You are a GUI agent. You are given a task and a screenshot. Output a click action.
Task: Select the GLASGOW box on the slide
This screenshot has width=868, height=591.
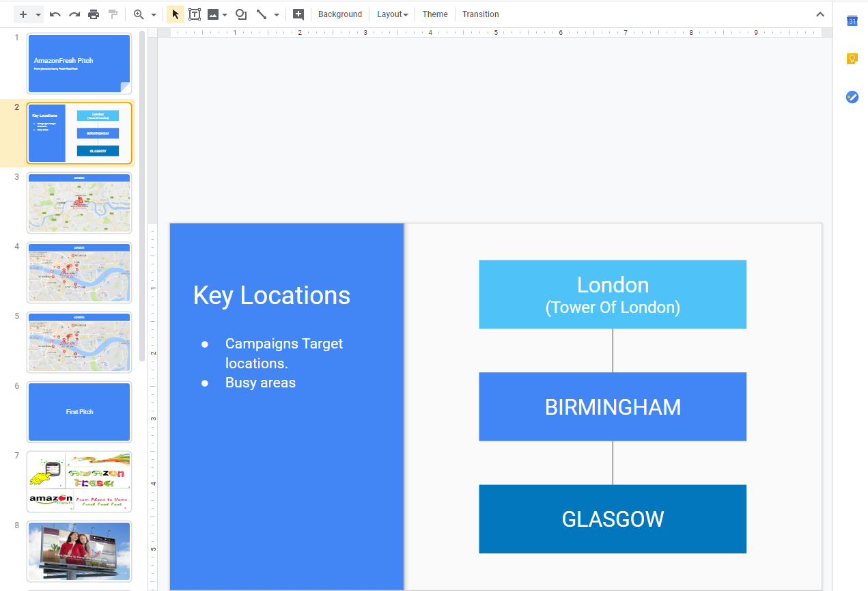click(x=613, y=519)
